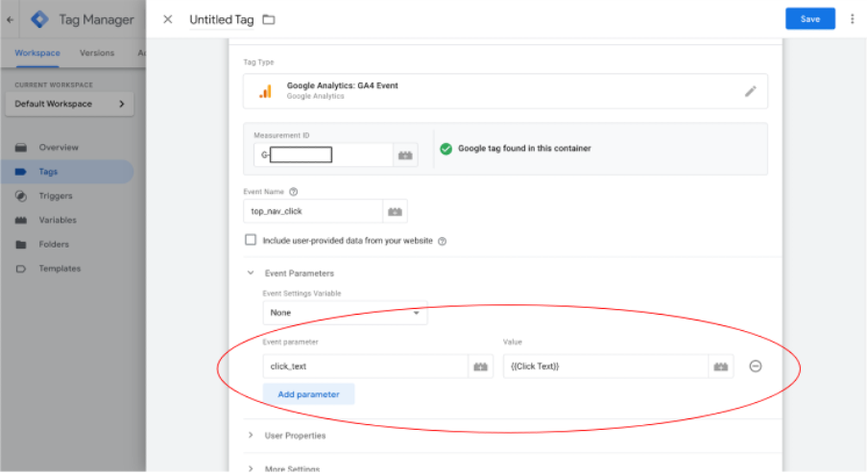Open Triggers in the sidebar
The image size is (868, 474).
tap(56, 196)
